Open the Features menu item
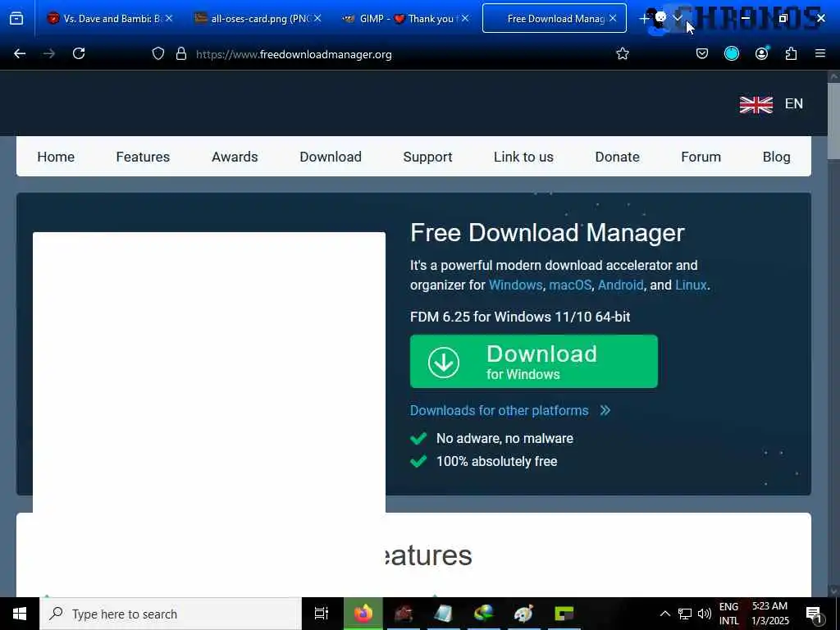The height and width of the screenshot is (630, 840). tap(143, 157)
